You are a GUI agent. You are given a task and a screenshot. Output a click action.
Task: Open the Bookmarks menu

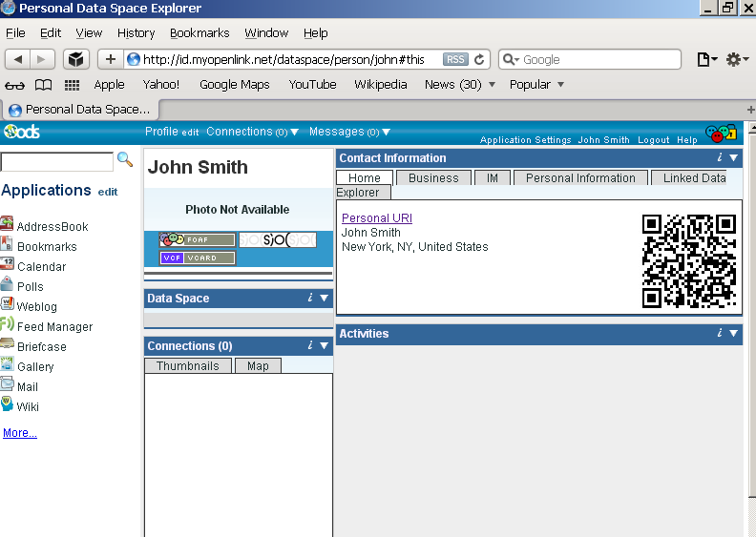(199, 32)
